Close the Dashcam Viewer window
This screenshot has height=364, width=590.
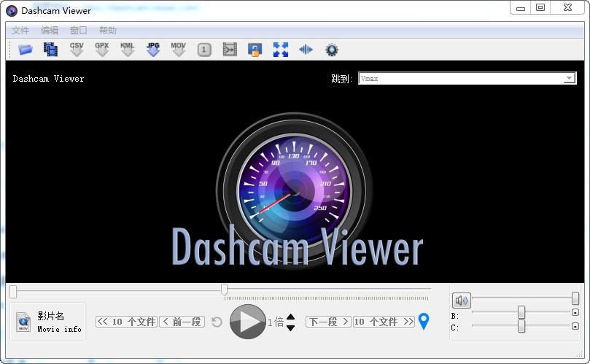click(568, 8)
